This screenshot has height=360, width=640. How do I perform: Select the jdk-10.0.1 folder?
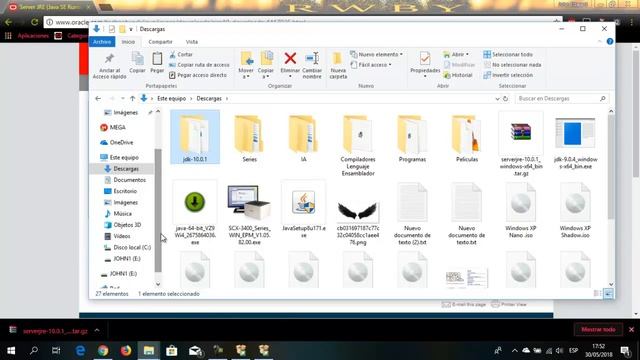pos(195,137)
